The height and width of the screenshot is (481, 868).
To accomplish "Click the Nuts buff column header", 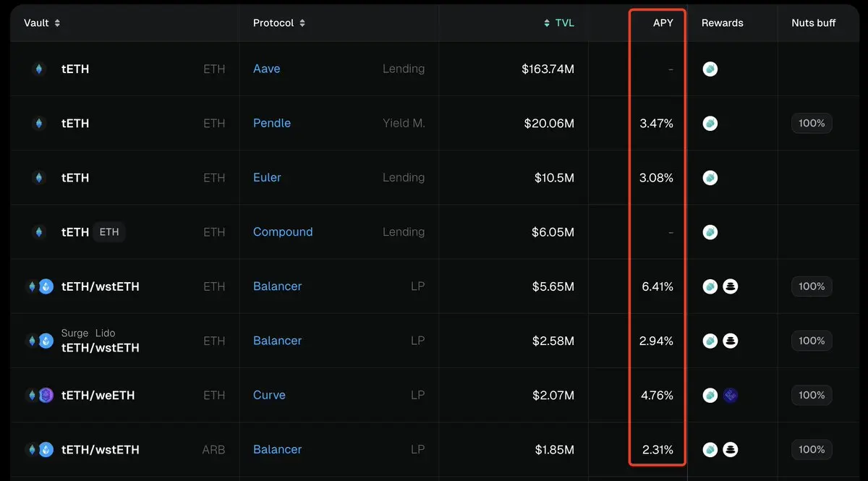I will (813, 23).
